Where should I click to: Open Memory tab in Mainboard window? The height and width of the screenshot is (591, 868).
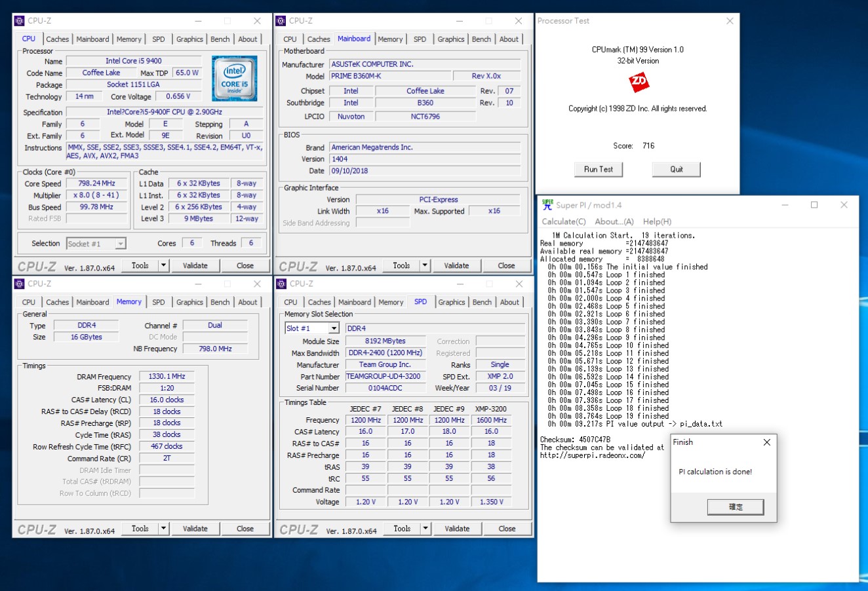coord(390,39)
